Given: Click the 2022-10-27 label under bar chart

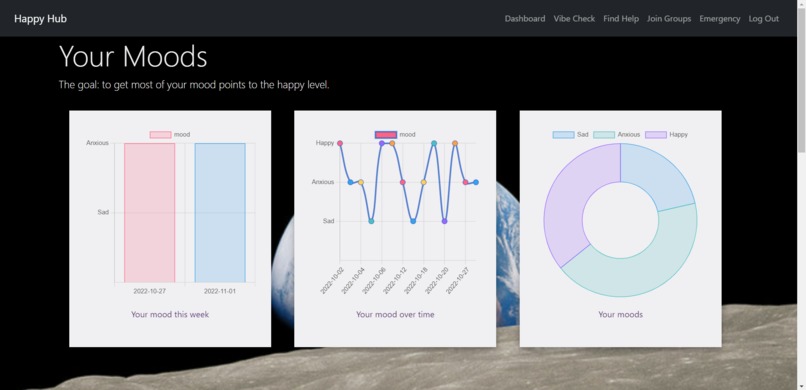Looking at the screenshot, I should (x=150, y=291).
